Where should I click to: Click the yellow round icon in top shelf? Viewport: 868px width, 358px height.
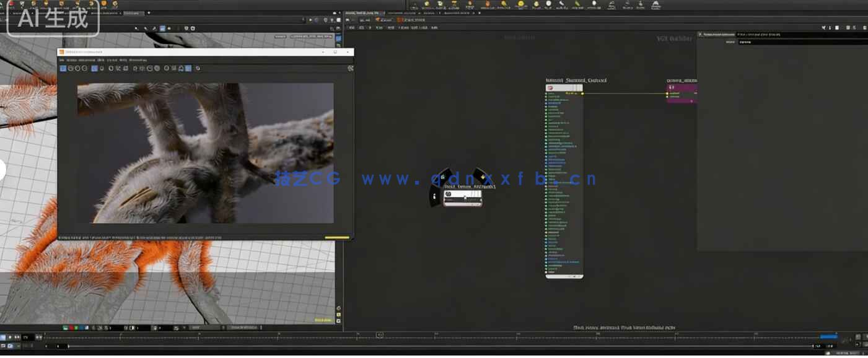coord(521,4)
